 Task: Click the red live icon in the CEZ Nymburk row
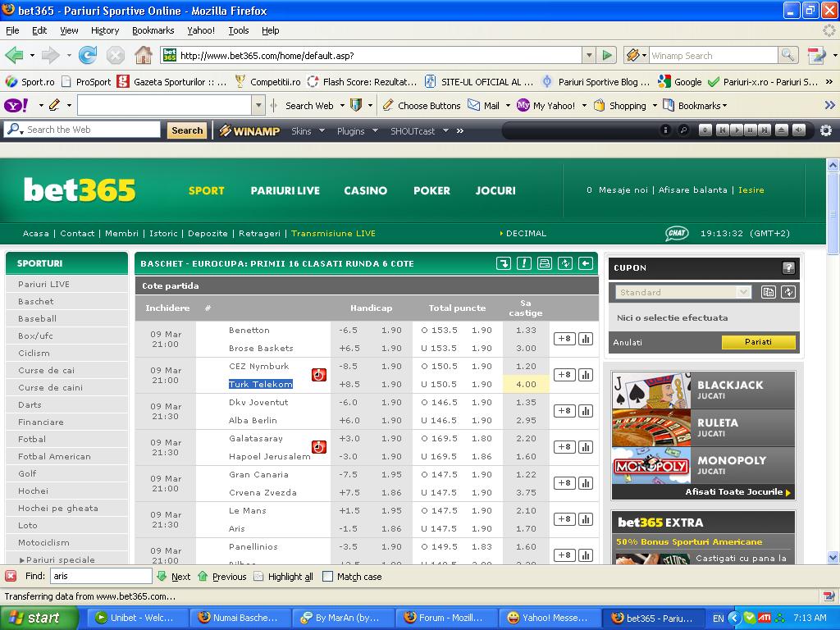[319, 374]
